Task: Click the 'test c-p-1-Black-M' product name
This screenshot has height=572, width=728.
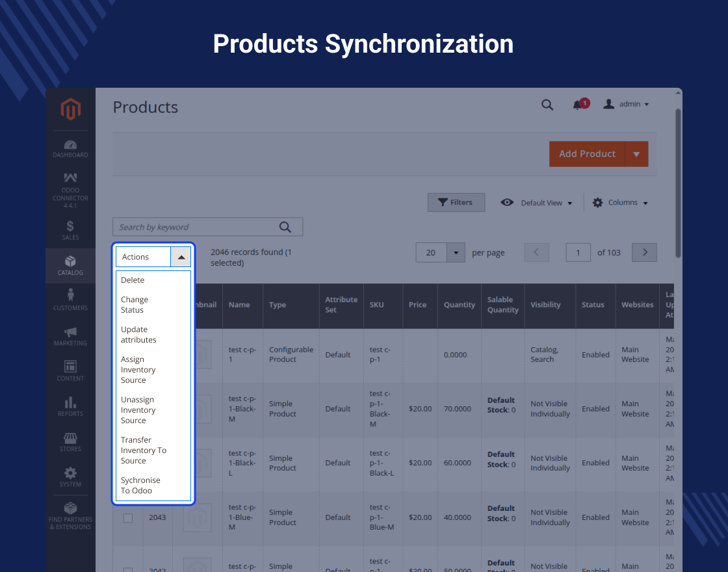Action: pyautogui.click(x=242, y=409)
